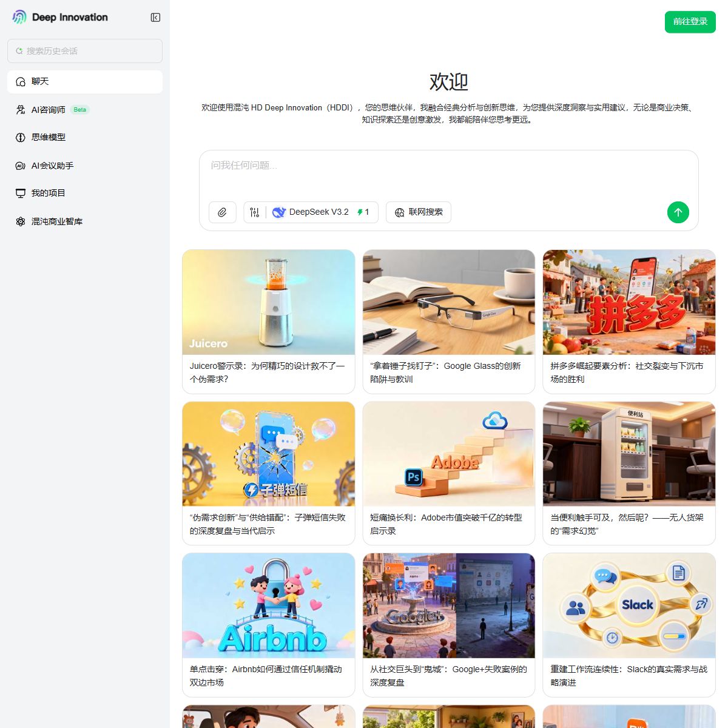This screenshot has width=728, height=728.
Task: Open the 便利站 vending shelf thumbnail
Action: pos(629,454)
